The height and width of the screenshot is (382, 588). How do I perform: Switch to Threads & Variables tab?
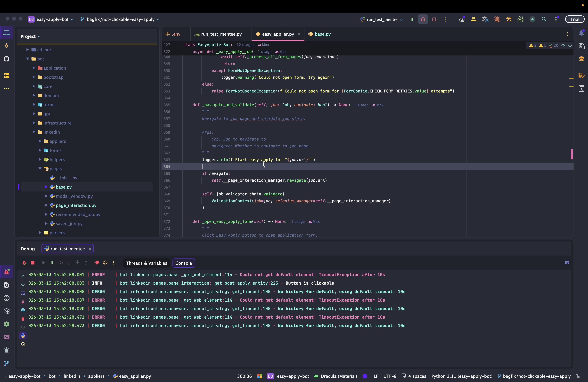pyautogui.click(x=146, y=263)
